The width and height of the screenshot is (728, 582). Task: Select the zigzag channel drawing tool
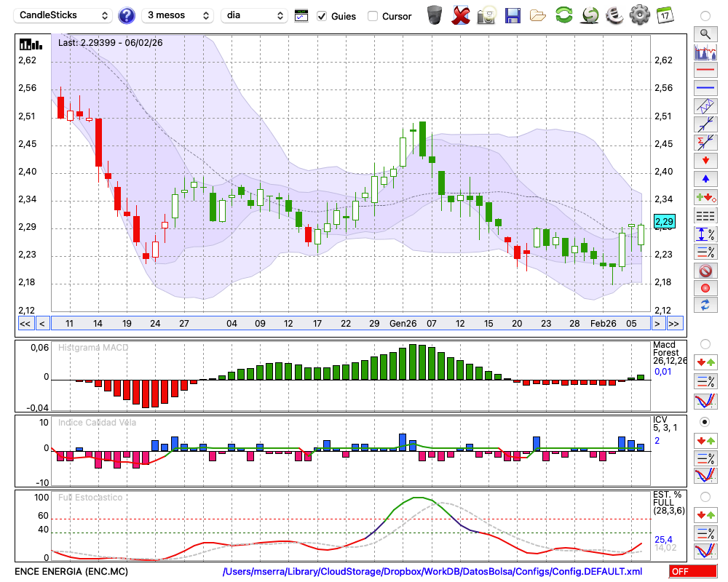(705, 106)
